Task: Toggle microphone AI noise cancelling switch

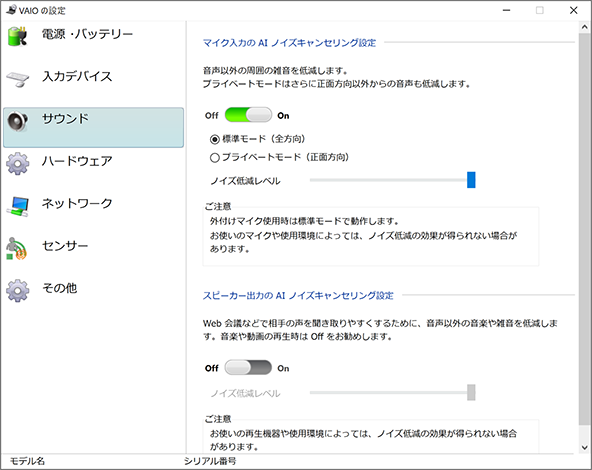Action: point(248,115)
